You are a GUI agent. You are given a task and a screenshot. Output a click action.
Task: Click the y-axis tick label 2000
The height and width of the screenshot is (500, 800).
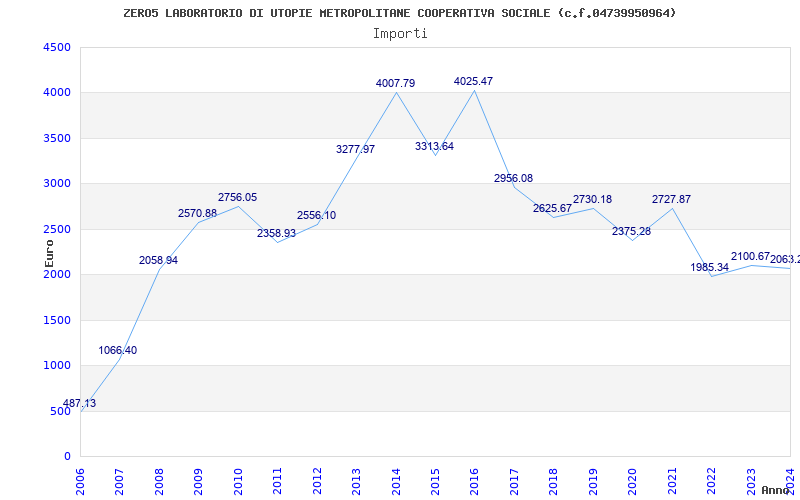[57, 274]
